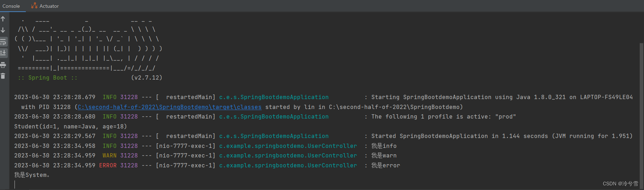Click '我是info' log message

tap(384, 146)
